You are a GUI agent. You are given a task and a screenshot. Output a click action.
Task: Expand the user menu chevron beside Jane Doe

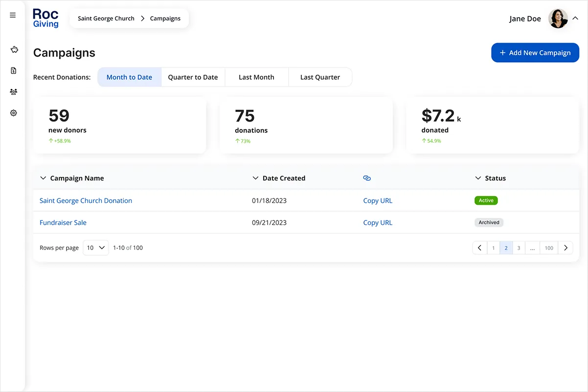pyautogui.click(x=575, y=18)
